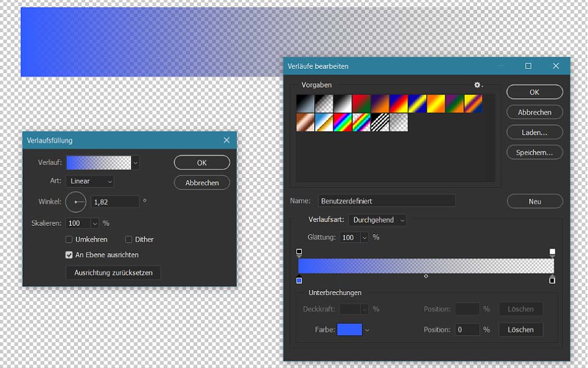This screenshot has height=368, width=588.
Task: Maximize the Verläufe bearbeiten window
Action: [x=529, y=66]
